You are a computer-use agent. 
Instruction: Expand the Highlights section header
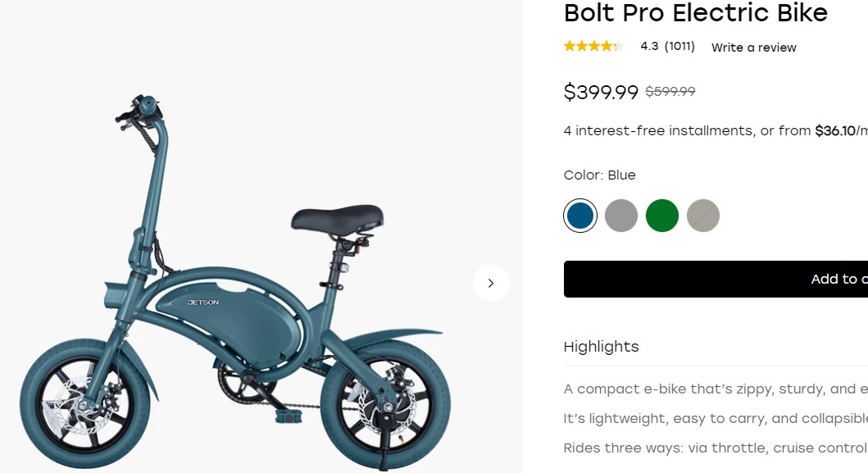pyautogui.click(x=601, y=347)
